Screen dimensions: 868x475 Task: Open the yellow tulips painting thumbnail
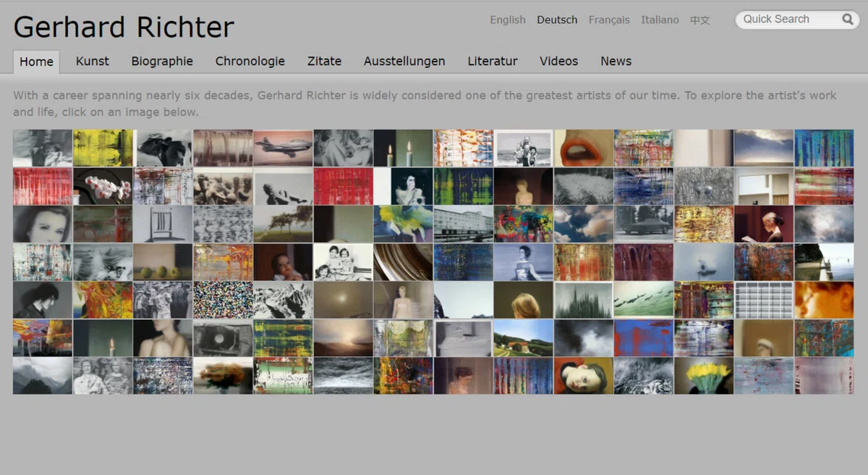pos(704,376)
